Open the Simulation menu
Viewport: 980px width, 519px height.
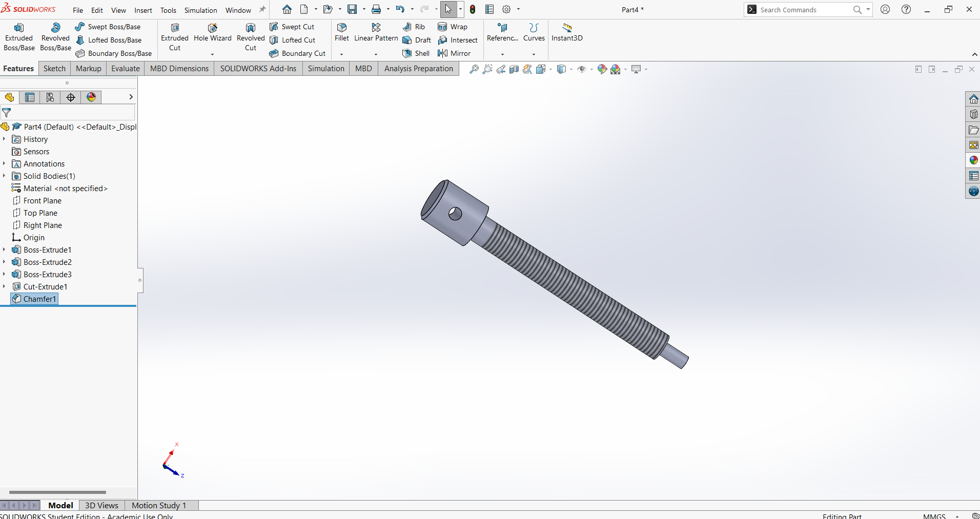tap(200, 10)
